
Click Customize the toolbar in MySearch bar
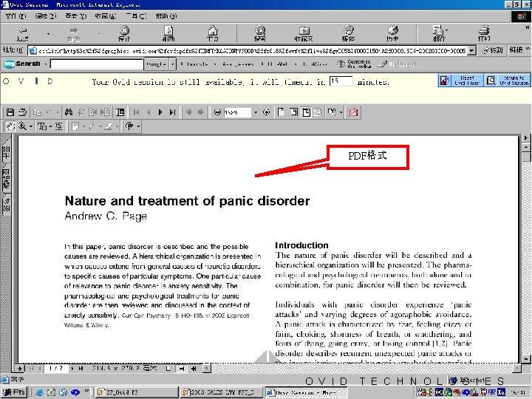coord(353,64)
